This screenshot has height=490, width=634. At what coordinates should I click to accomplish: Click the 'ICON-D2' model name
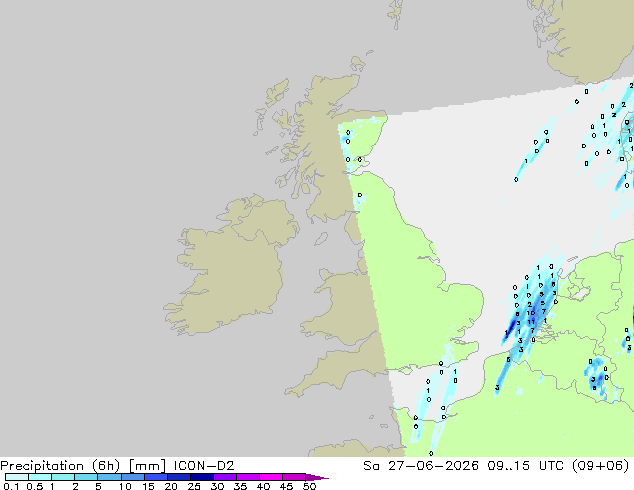pyautogui.click(x=204, y=466)
